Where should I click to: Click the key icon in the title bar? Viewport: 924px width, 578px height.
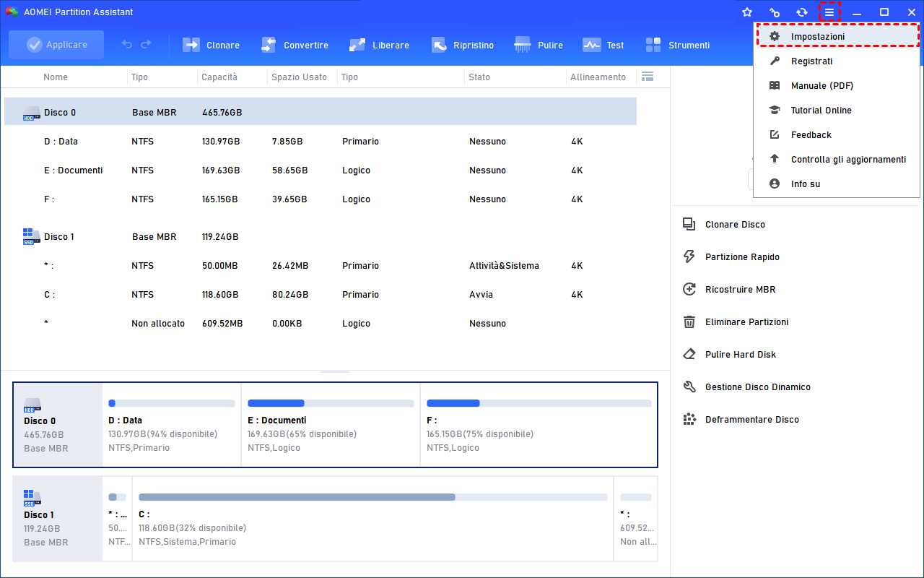[x=775, y=12]
